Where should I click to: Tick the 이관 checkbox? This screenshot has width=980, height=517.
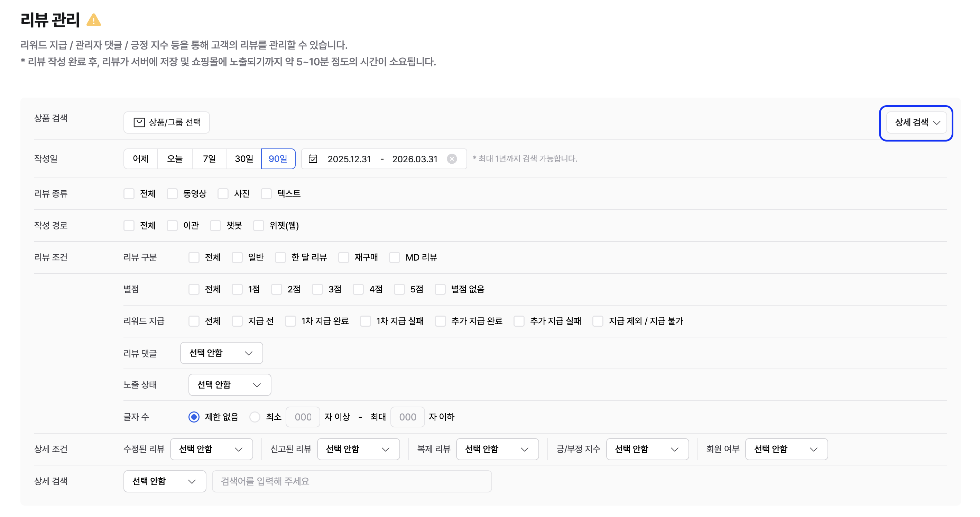pos(172,226)
